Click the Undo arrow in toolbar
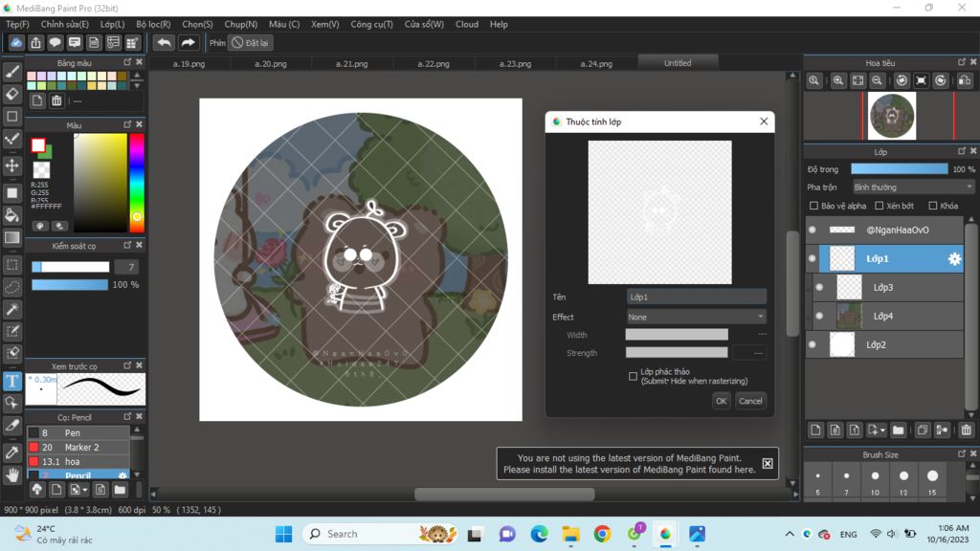 tap(164, 42)
